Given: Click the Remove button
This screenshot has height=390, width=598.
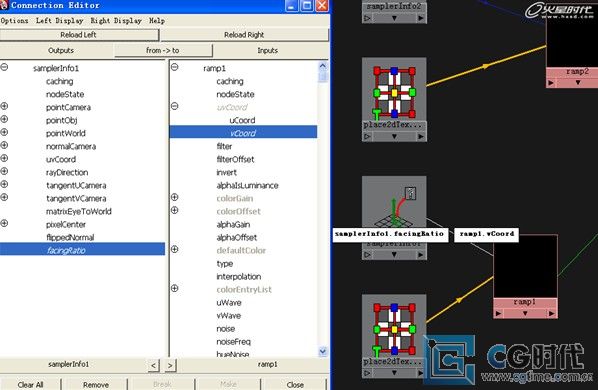Looking at the screenshot, I should 96,385.
